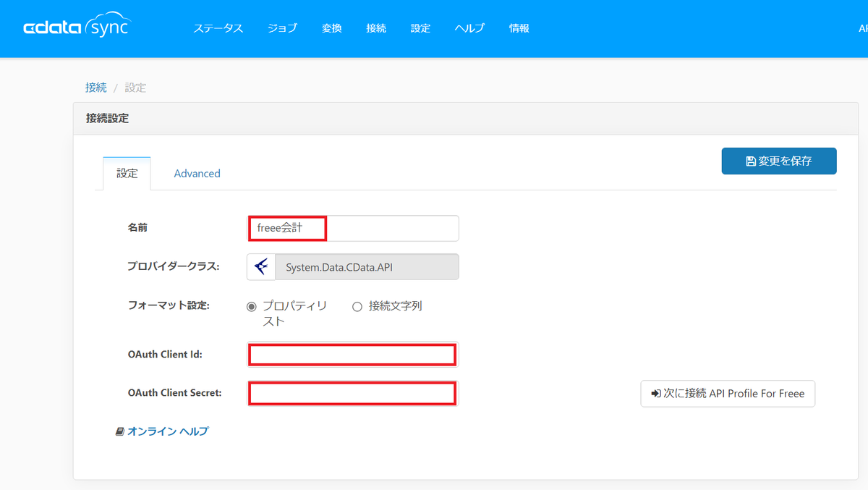This screenshot has width=868, height=490.
Task: Click 次に接続 API Profile For Freee button
Action: 728,394
